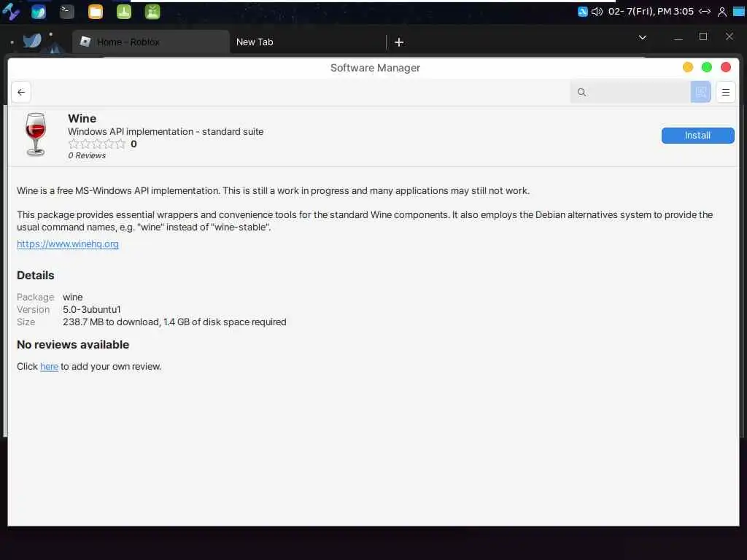Open the main application launcher in top panel
This screenshot has height=560, width=747.
(10, 12)
